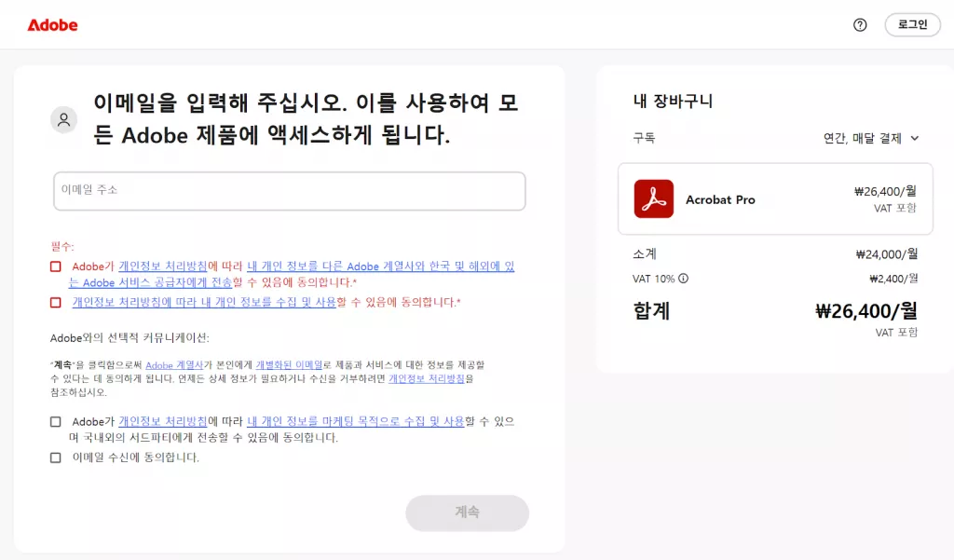Click the user avatar icon above the email heading
954x560 pixels.
tap(63, 119)
